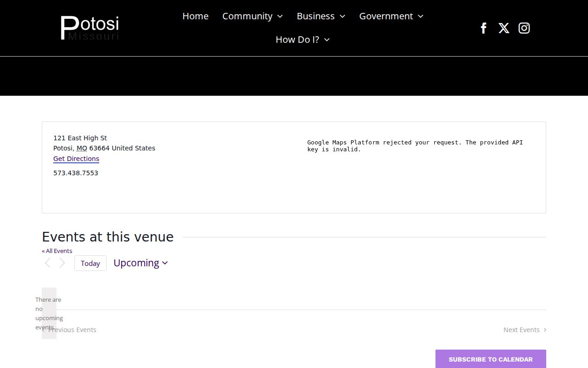The width and height of the screenshot is (588, 368).
Task: Expand the Government menu
Action: coord(391,16)
